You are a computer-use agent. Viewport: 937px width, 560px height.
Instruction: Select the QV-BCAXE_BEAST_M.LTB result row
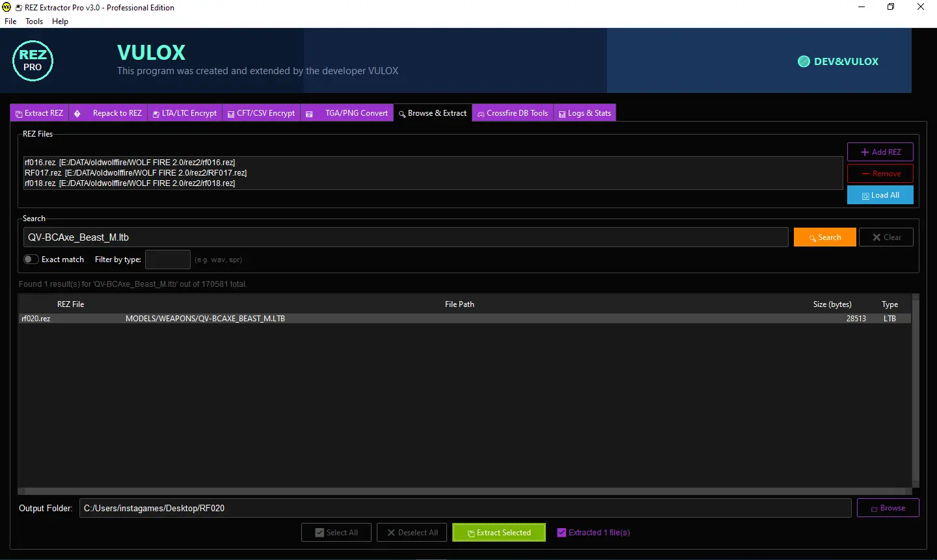pos(465,319)
